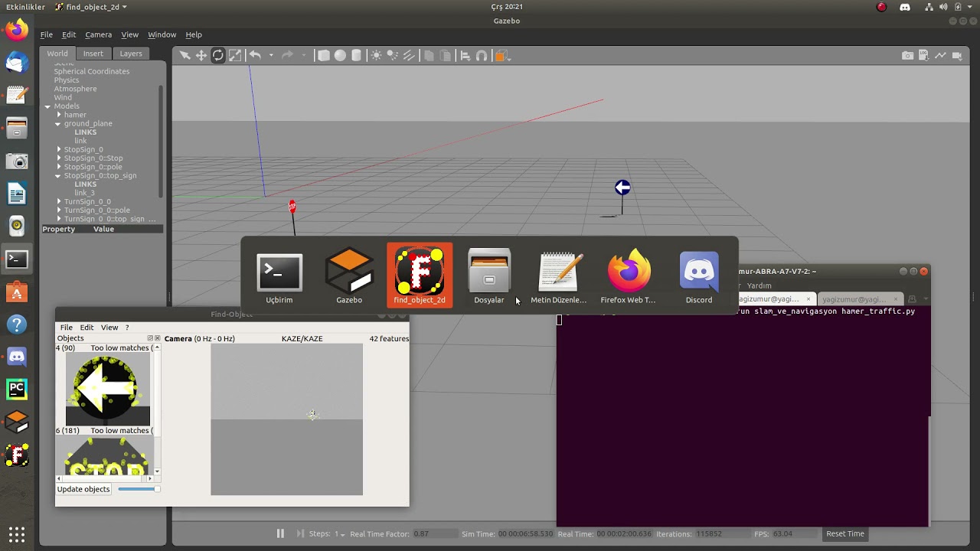Expand StopSign_0::pole model
The width and height of the screenshot is (980, 551).
[x=58, y=167]
